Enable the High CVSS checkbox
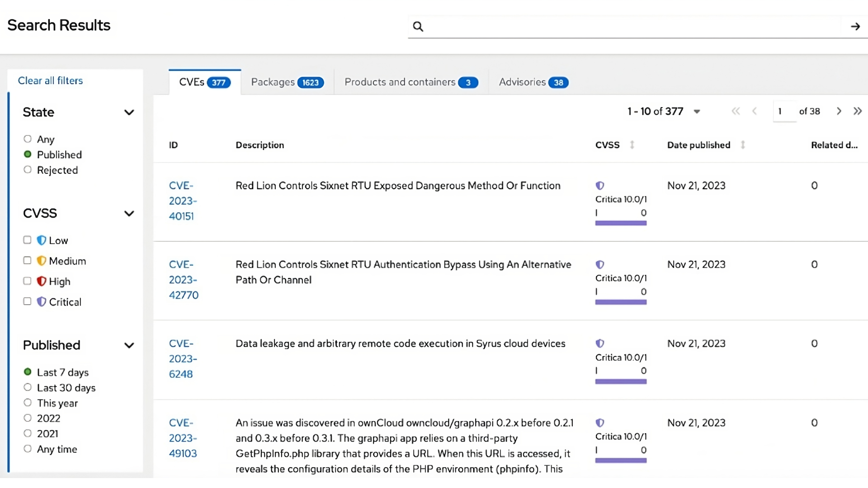Image resolution: width=868 pixels, height=488 pixels. coord(27,281)
